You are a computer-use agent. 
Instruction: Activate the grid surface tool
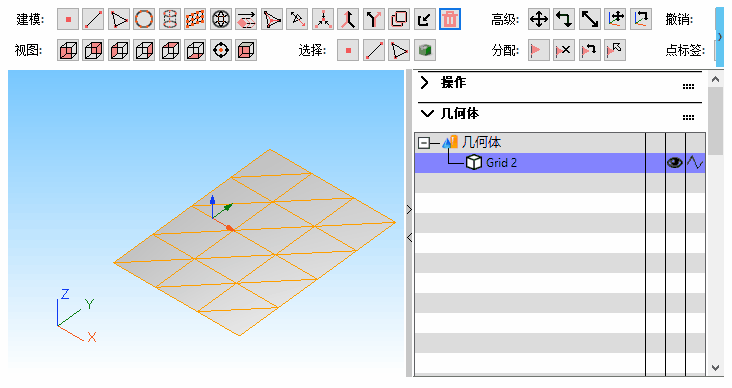point(195,20)
